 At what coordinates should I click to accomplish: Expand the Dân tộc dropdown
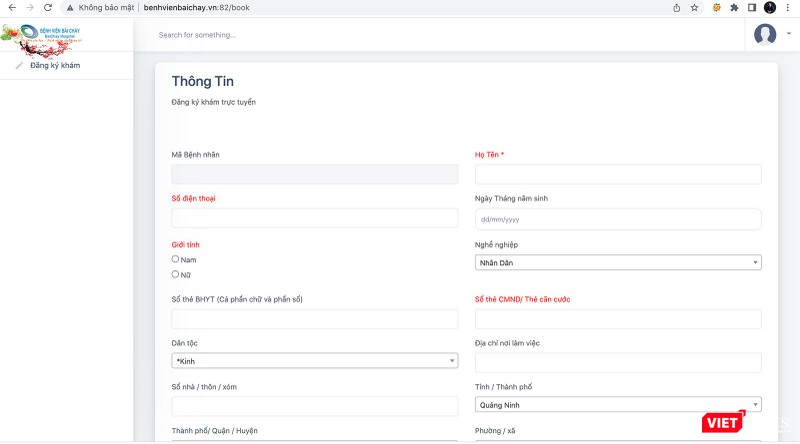(314, 361)
